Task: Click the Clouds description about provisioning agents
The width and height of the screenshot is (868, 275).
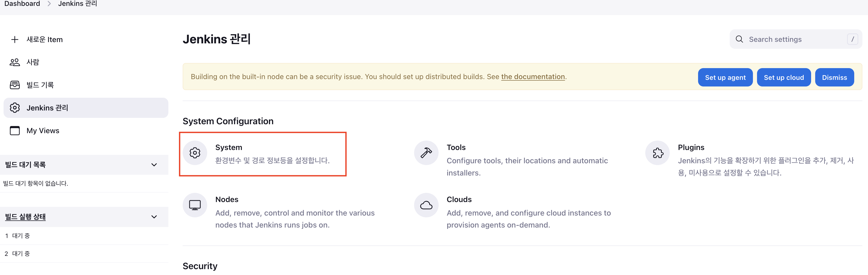Action: pyautogui.click(x=529, y=219)
